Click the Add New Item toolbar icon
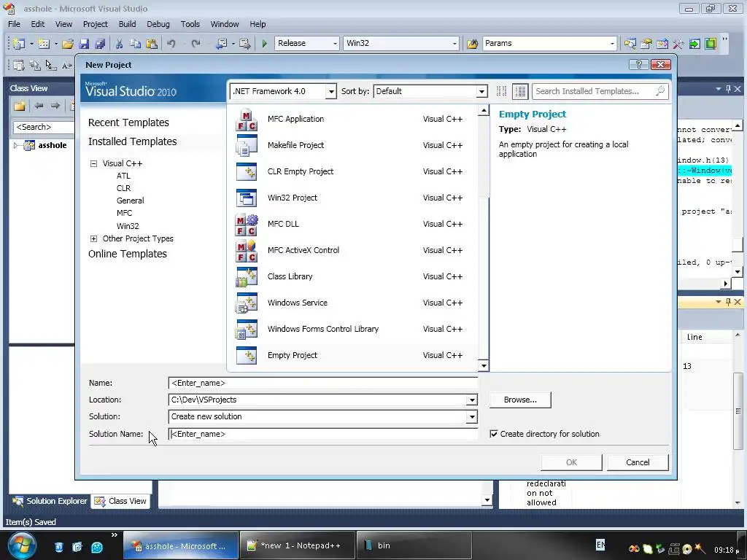Screen dimensions: 747x560 click(x=44, y=43)
